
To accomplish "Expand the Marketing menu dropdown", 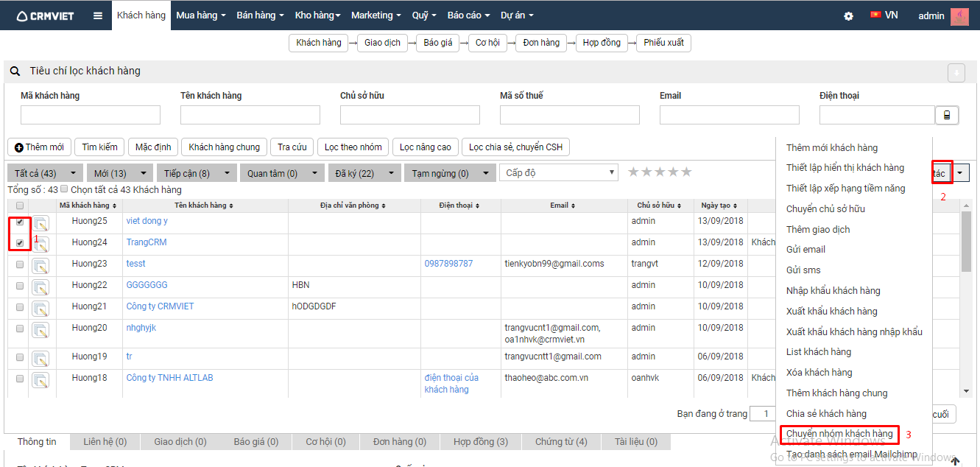I will [x=376, y=15].
